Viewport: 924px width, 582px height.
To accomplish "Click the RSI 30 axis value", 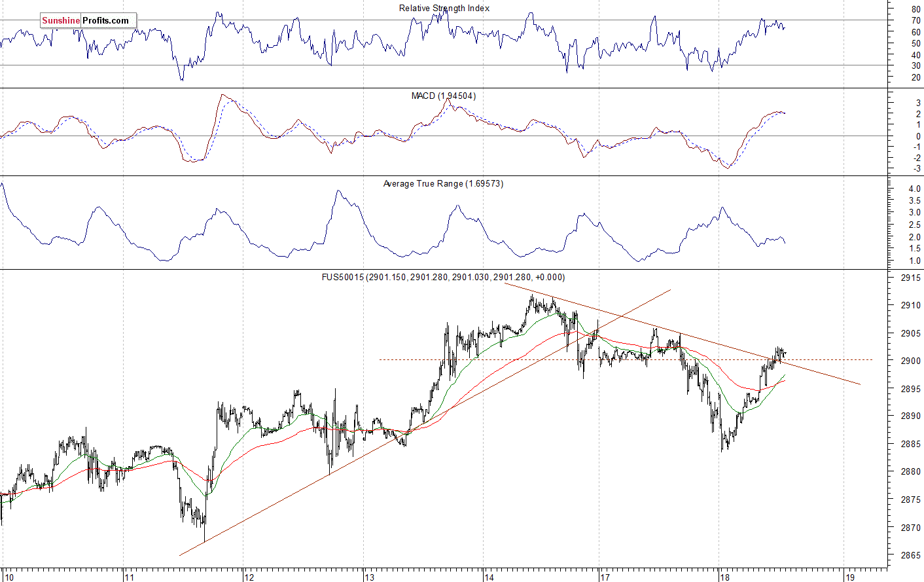I will point(915,65).
